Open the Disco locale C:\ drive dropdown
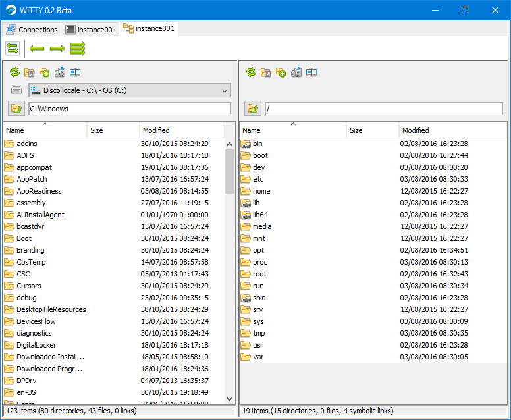This screenshot has height=420, width=511. (130, 90)
